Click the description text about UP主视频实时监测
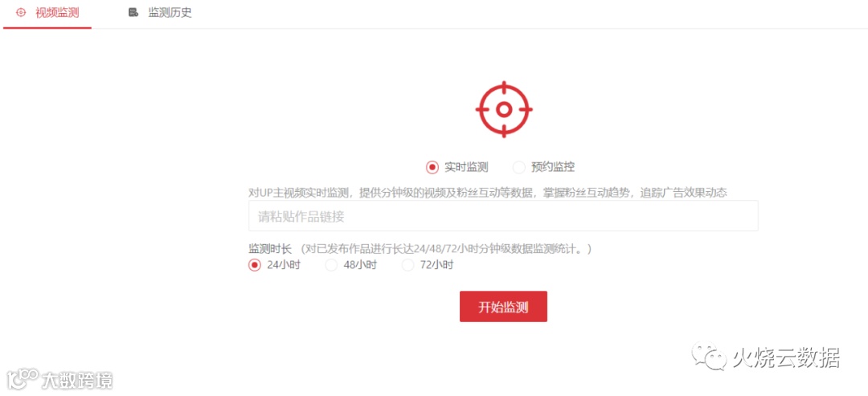 click(x=488, y=193)
